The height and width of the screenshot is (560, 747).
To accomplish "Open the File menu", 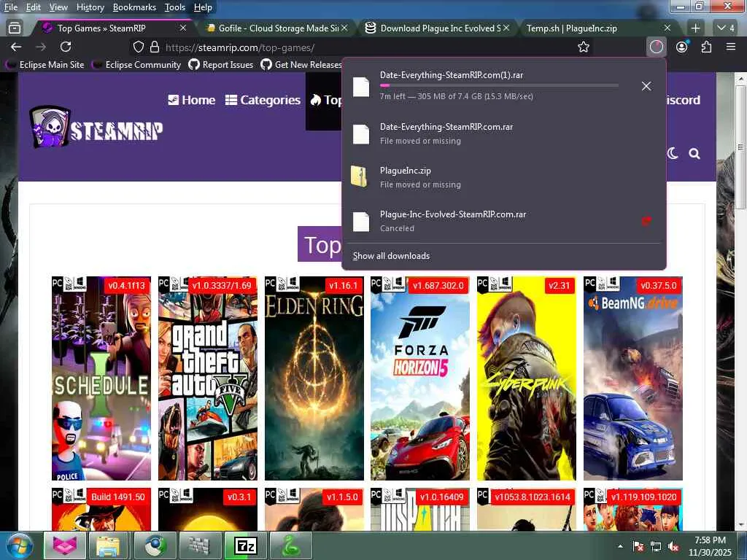I will pyautogui.click(x=10, y=7).
